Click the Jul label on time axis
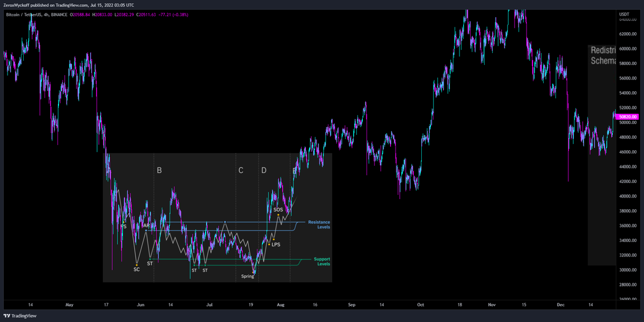Image resolution: width=644 pixels, height=322 pixels. pyautogui.click(x=209, y=305)
